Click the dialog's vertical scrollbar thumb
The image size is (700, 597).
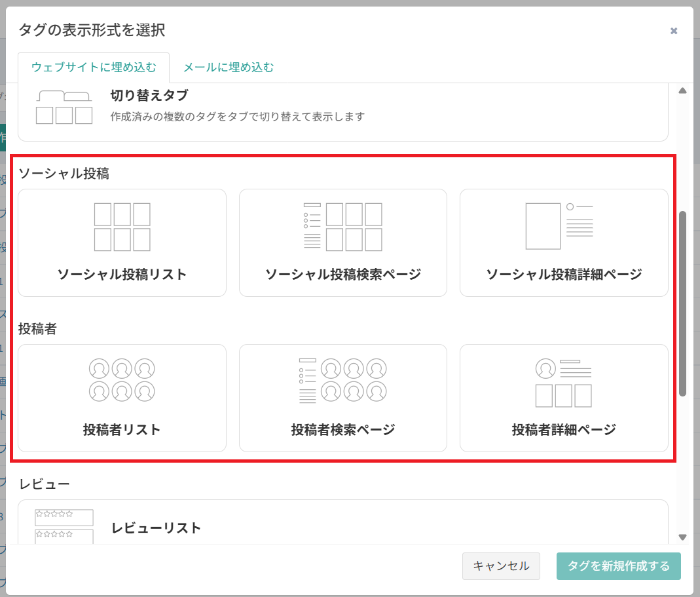pos(682,303)
